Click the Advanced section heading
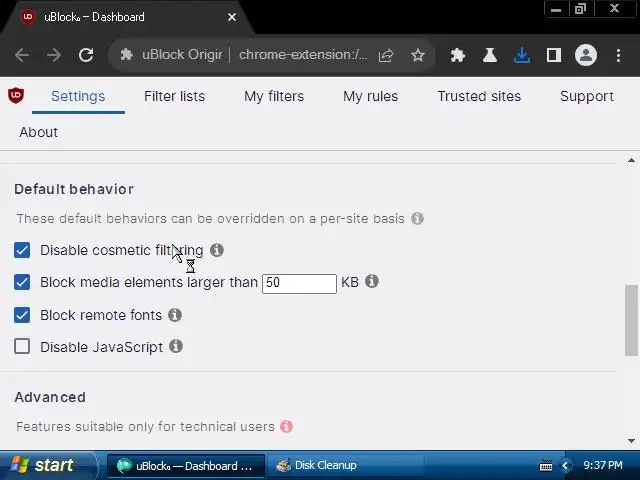 click(50, 397)
